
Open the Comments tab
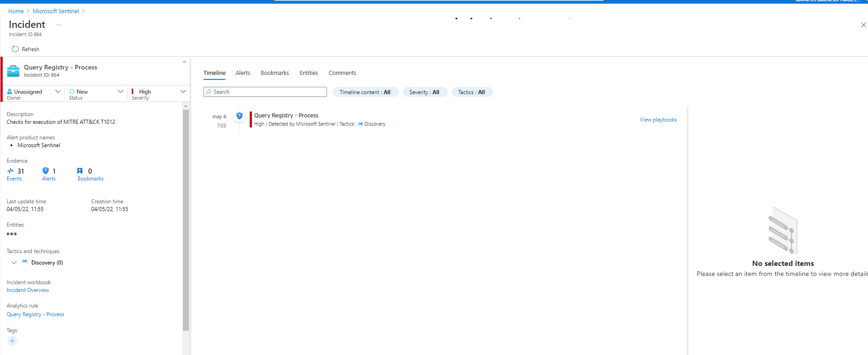(342, 73)
